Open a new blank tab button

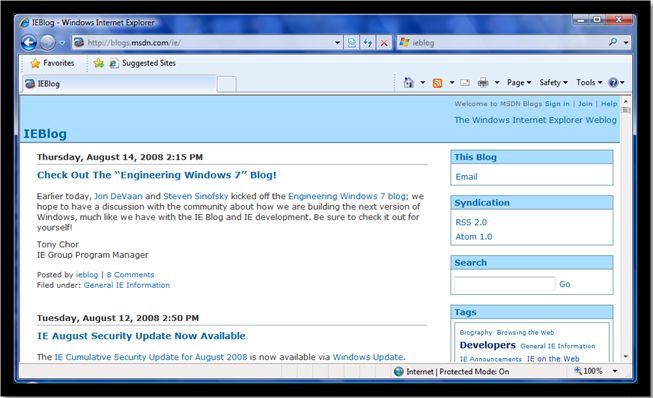tap(226, 84)
